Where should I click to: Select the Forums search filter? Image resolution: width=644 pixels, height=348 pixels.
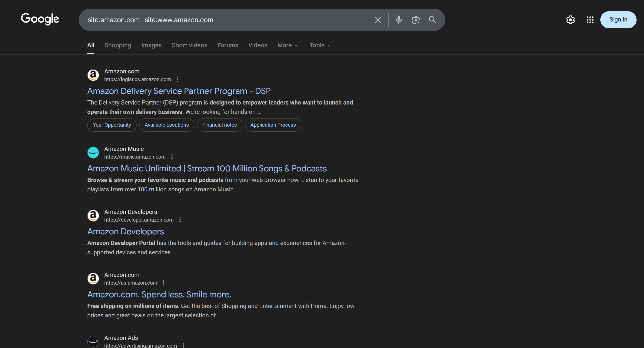pyautogui.click(x=228, y=45)
